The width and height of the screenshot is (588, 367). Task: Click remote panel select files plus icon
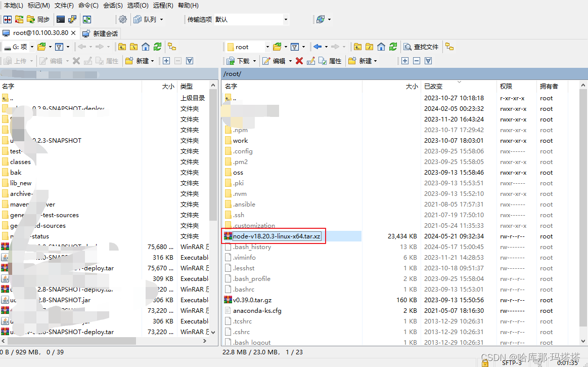coord(405,61)
